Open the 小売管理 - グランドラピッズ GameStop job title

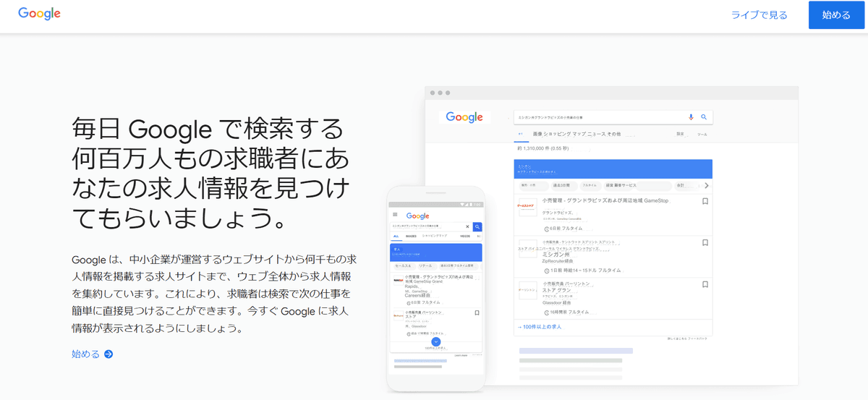[607, 201]
